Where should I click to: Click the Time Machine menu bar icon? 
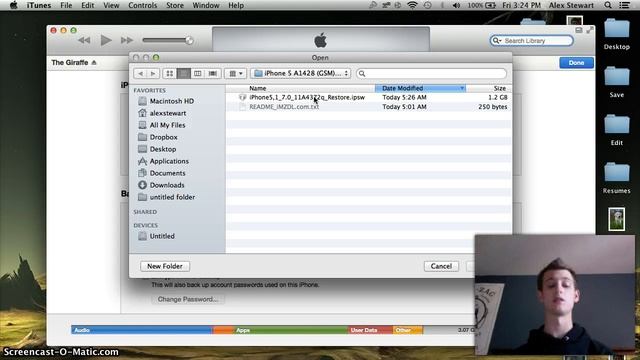click(x=427, y=5)
